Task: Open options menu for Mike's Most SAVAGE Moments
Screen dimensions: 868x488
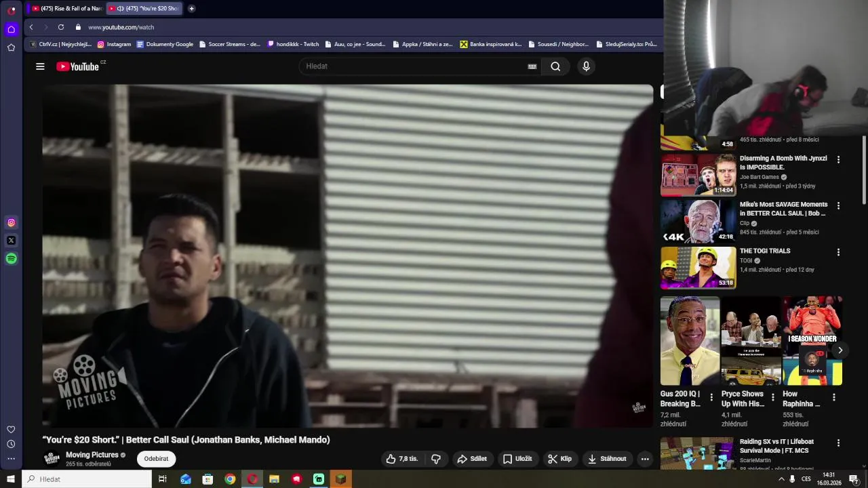Action: tap(838, 206)
